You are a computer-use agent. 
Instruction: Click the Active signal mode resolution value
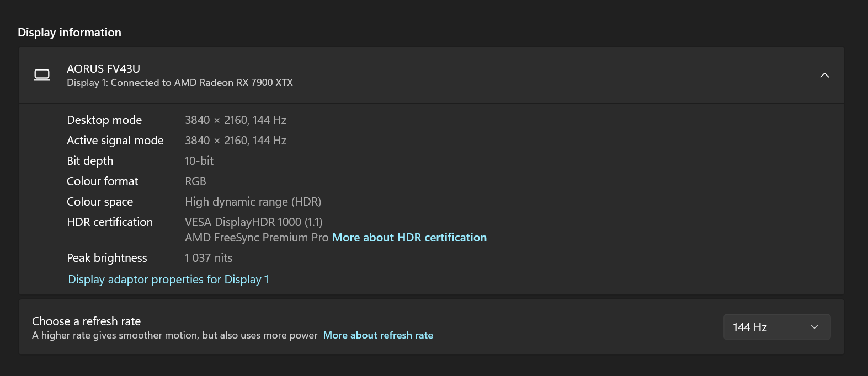click(236, 141)
